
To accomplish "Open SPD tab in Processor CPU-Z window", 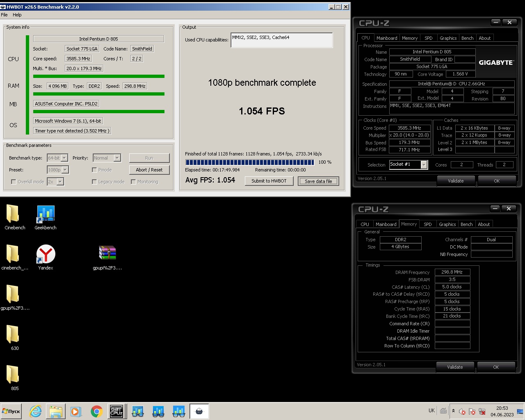I will (429, 38).
